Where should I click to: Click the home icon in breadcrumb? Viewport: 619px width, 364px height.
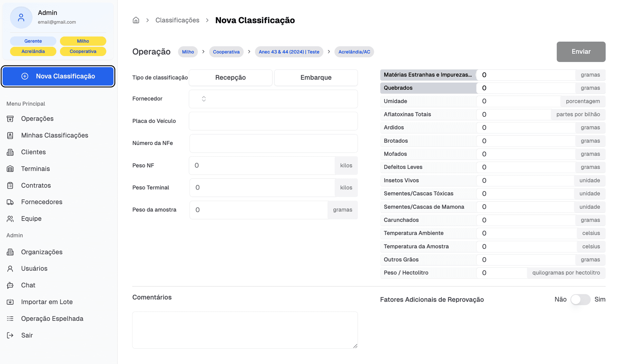pos(136,20)
